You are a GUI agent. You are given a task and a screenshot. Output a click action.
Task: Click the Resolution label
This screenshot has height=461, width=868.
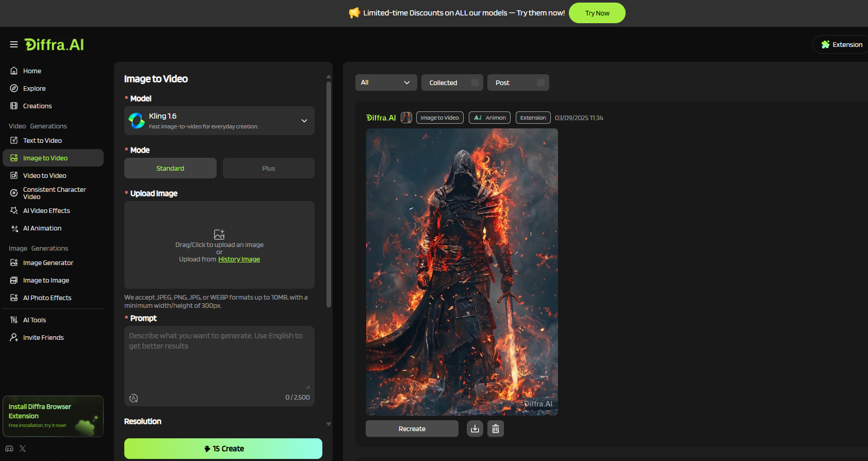coord(143,421)
